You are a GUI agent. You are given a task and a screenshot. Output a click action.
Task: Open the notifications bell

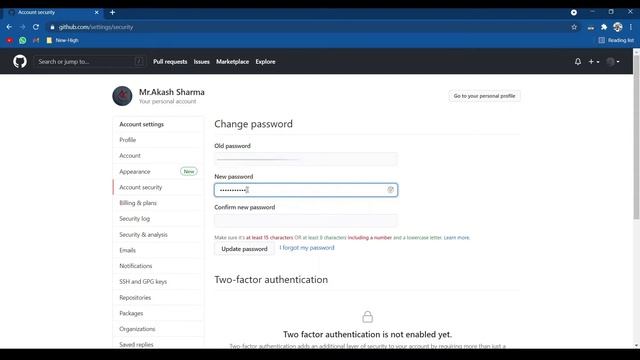click(x=578, y=62)
